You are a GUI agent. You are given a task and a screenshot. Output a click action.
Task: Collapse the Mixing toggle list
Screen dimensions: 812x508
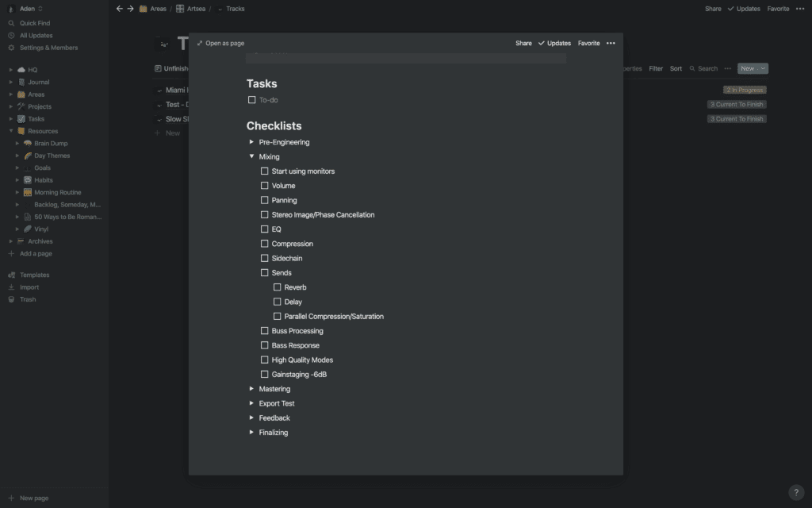pos(251,156)
